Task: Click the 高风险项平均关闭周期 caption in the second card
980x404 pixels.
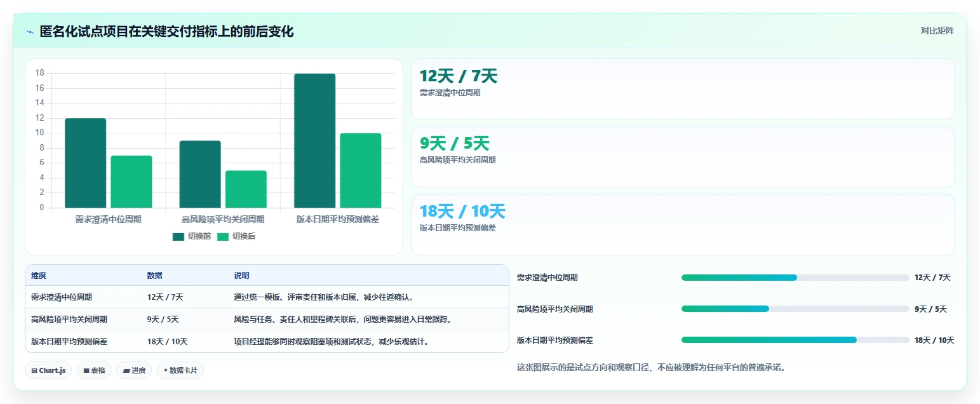Action: tap(457, 160)
